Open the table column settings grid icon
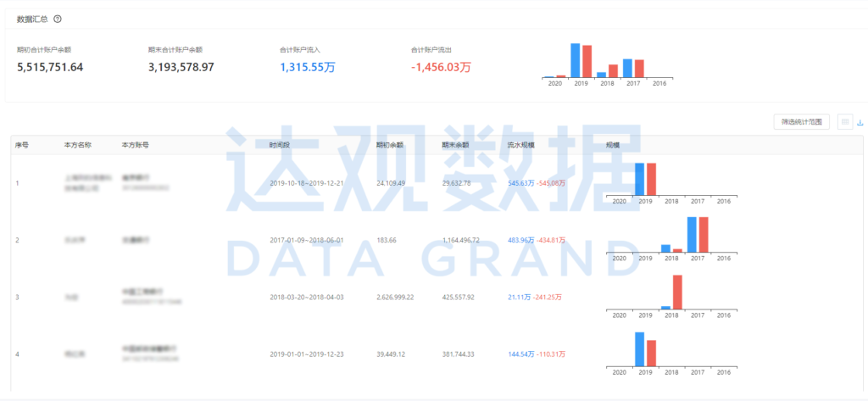 tap(844, 122)
